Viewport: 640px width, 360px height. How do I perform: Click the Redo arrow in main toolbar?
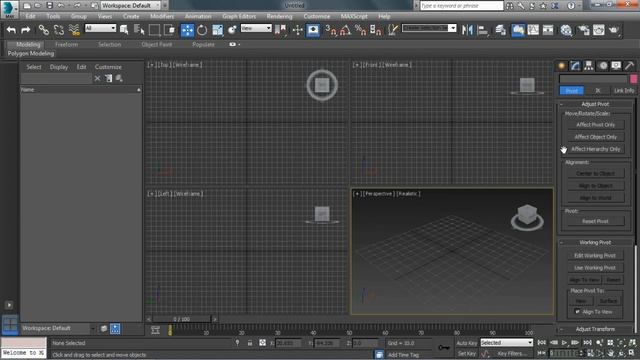(26, 30)
